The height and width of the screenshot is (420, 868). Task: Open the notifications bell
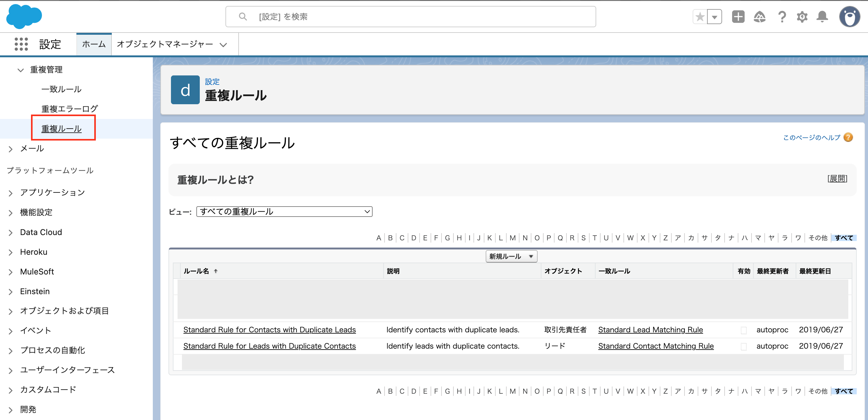[822, 17]
